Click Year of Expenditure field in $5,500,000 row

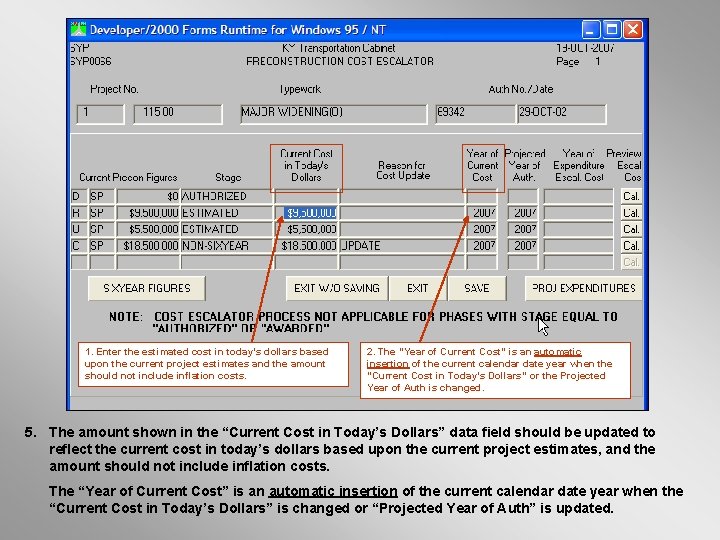[579, 229]
